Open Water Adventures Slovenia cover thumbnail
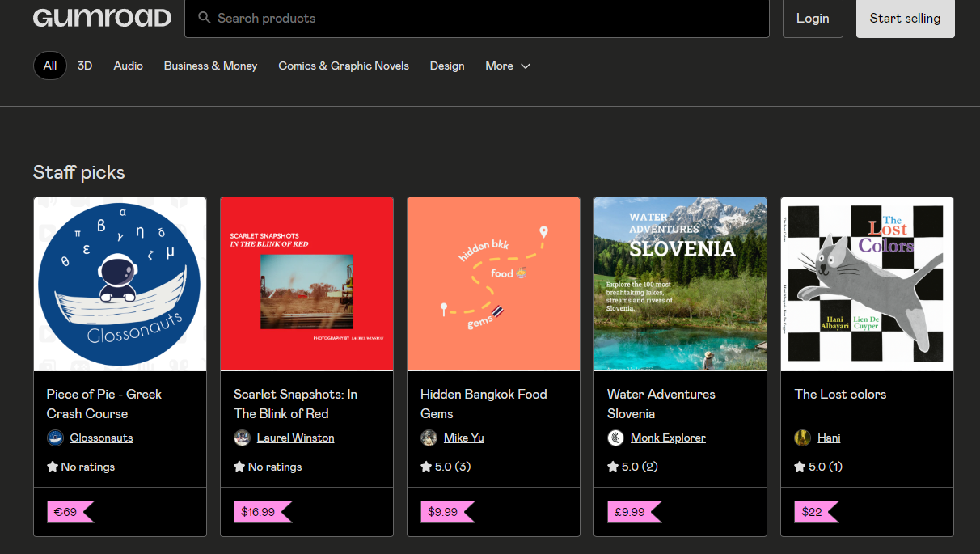 (680, 284)
